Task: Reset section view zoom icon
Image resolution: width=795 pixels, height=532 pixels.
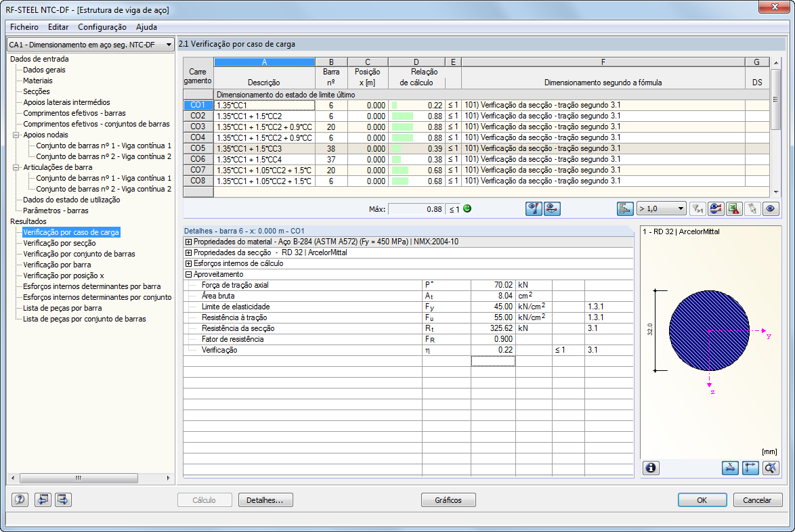Action: point(771,468)
